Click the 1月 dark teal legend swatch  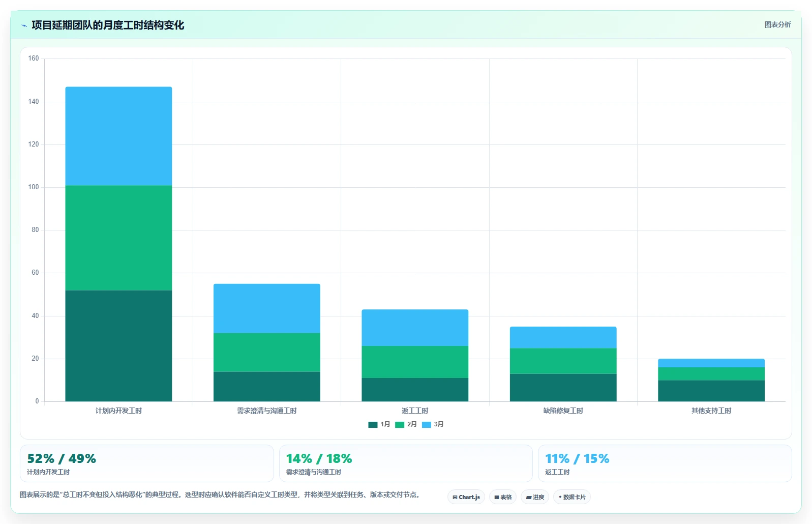click(x=373, y=425)
